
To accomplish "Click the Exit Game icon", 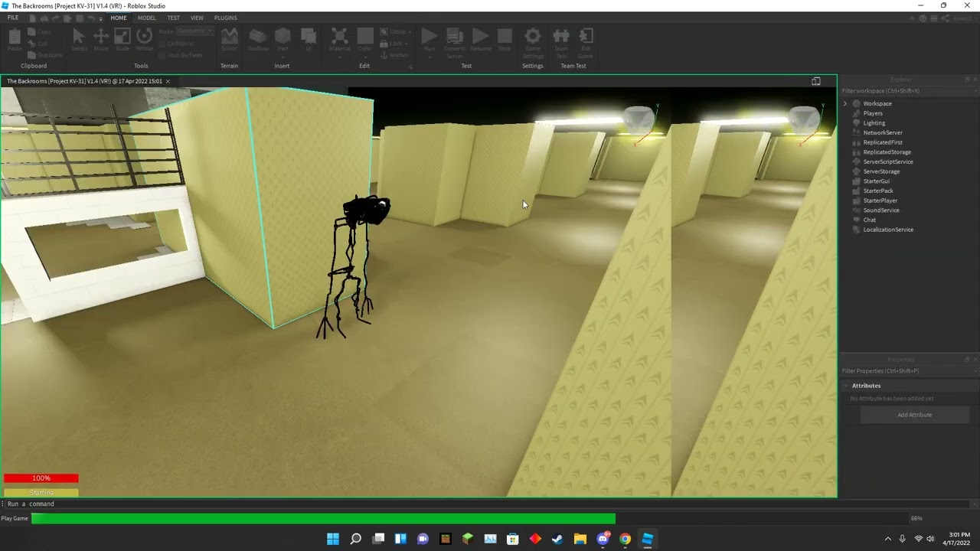I will [586, 43].
